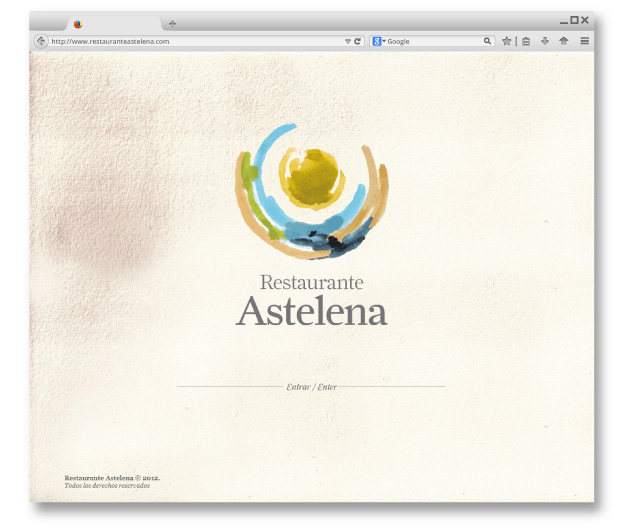This screenshot has height=530, width=636.
Task: Open a new tab with plus icon
Action: click(172, 24)
